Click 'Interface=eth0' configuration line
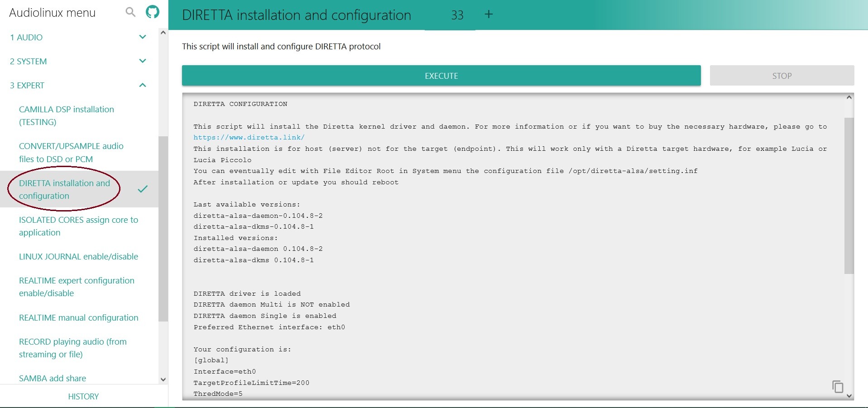This screenshot has width=868, height=408. pyautogui.click(x=225, y=371)
